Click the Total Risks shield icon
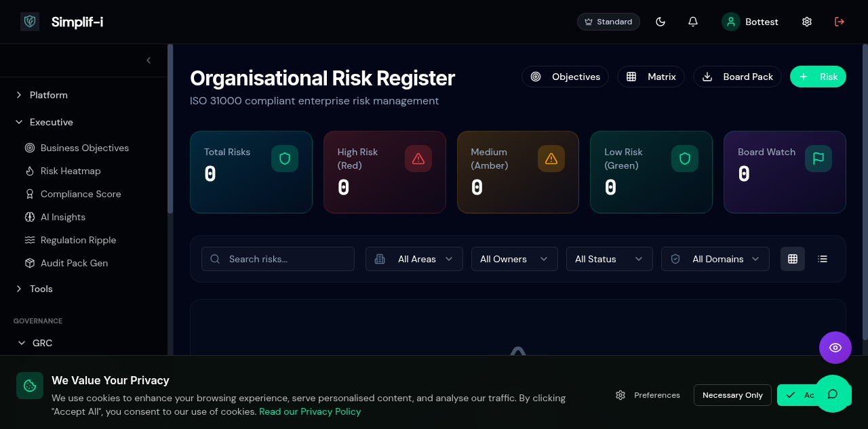The height and width of the screenshot is (429, 868). (x=285, y=159)
